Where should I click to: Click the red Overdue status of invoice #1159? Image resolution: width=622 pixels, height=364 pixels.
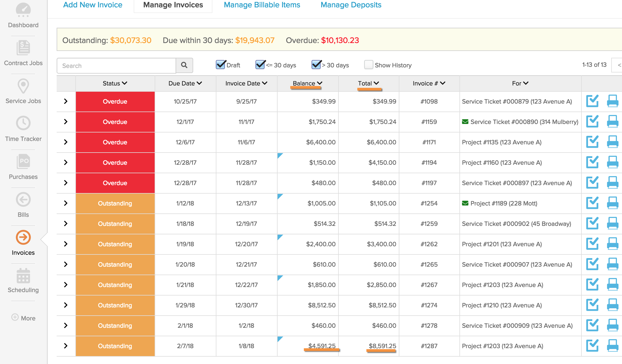coord(115,122)
